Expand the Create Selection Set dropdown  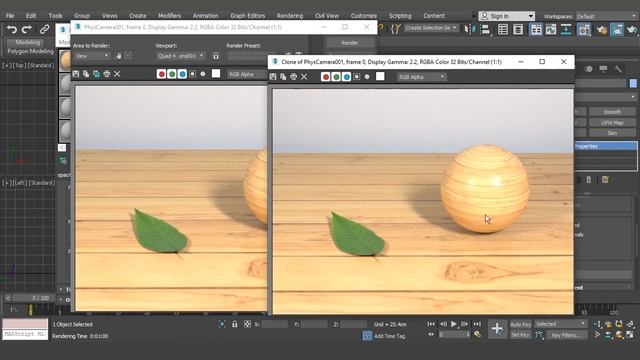coord(431,28)
